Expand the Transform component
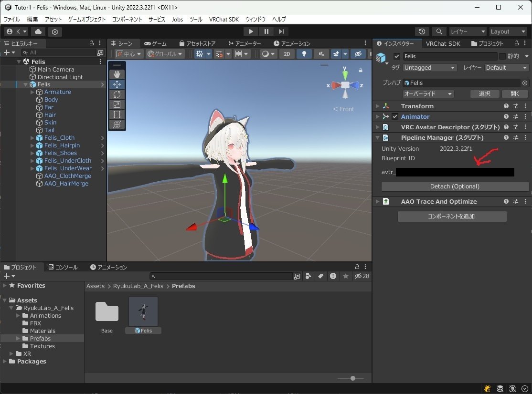Screen dimensions: 532x394 click(378, 106)
